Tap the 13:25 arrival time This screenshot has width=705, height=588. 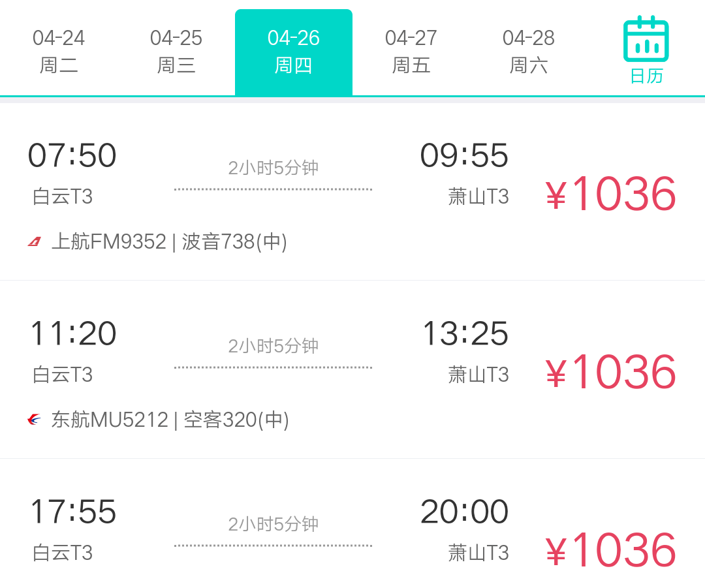465,333
